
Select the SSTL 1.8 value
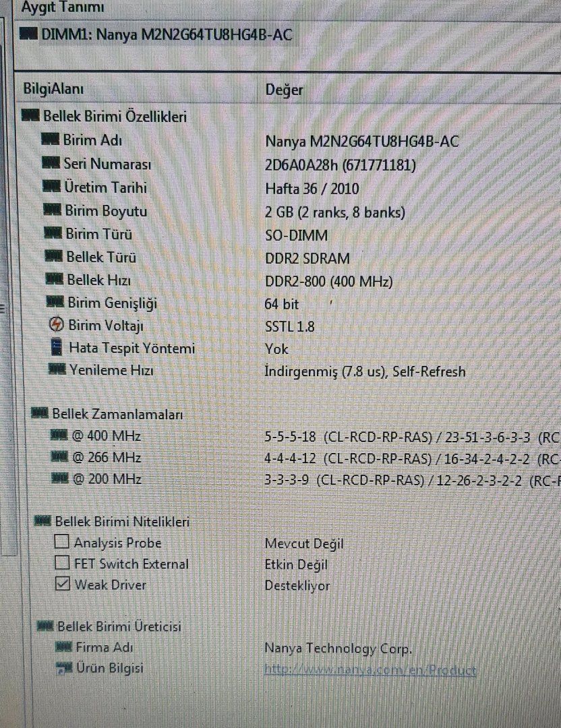point(290,326)
